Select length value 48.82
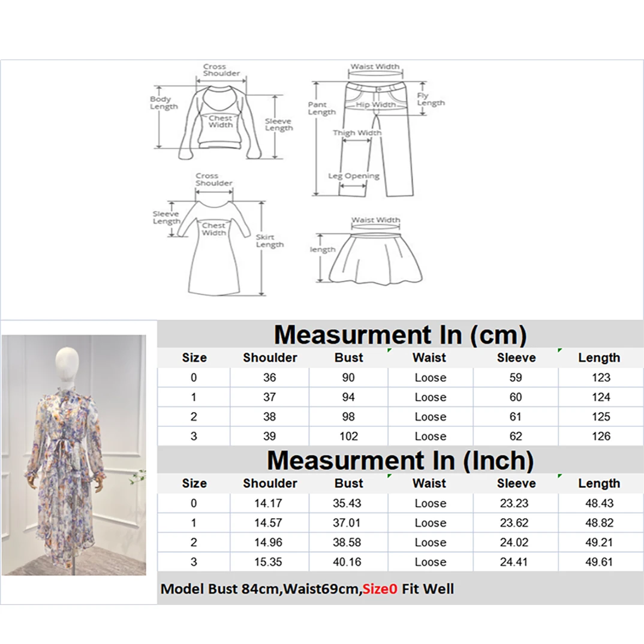 tap(600, 523)
